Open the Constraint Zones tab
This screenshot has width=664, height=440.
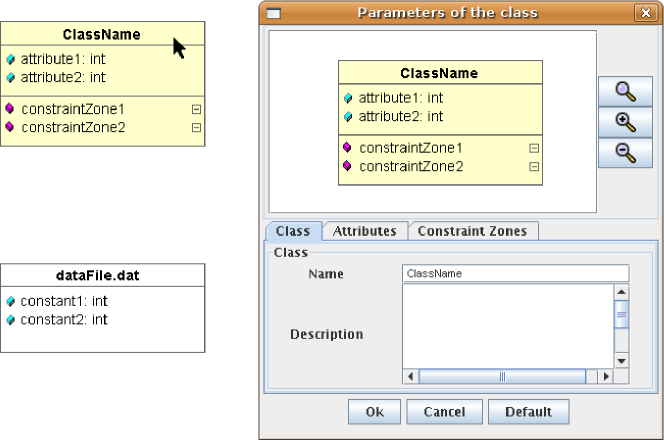(473, 231)
